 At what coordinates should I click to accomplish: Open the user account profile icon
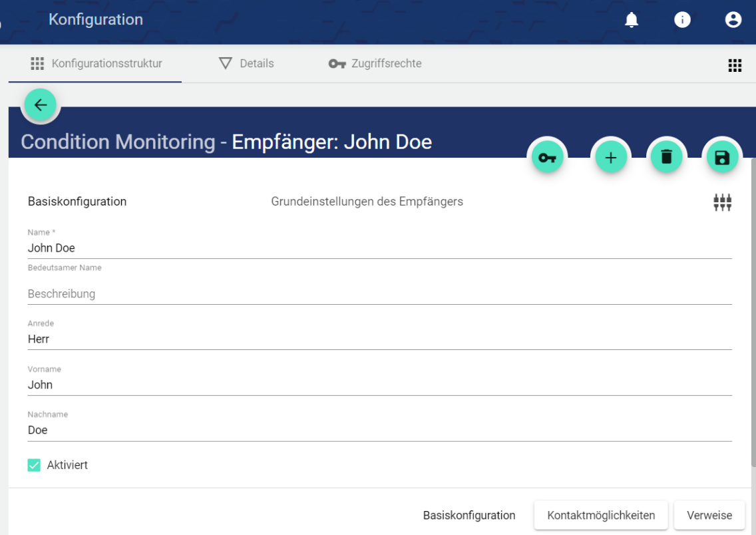pos(733,20)
